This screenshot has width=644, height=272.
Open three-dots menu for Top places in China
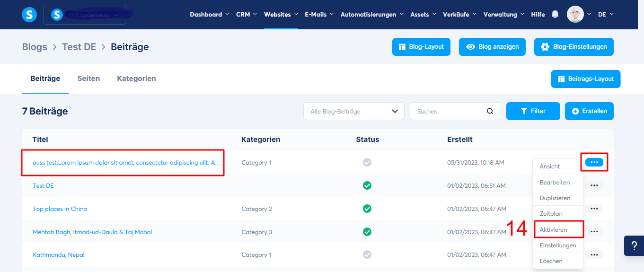pyautogui.click(x=594, y=209)
